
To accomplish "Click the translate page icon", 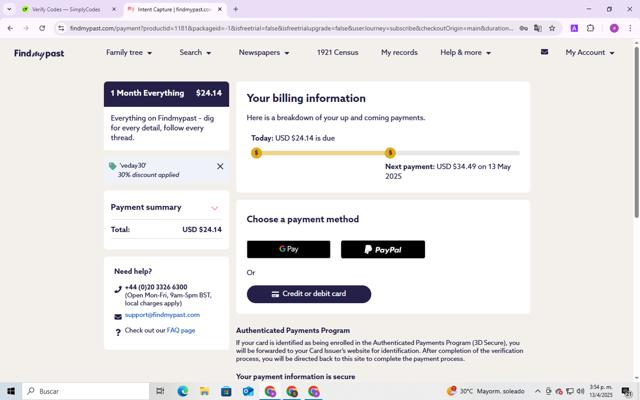I will click(538, 28).
